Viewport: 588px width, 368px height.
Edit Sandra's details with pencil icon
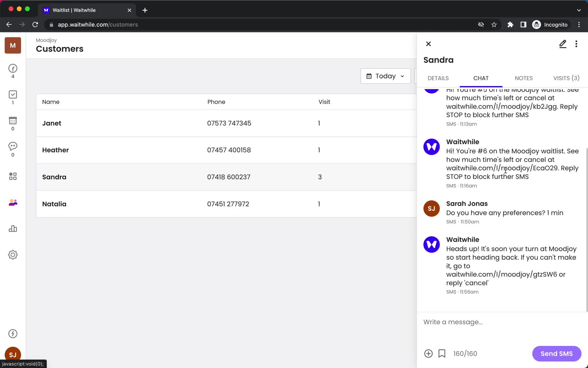tap(563, 44)
